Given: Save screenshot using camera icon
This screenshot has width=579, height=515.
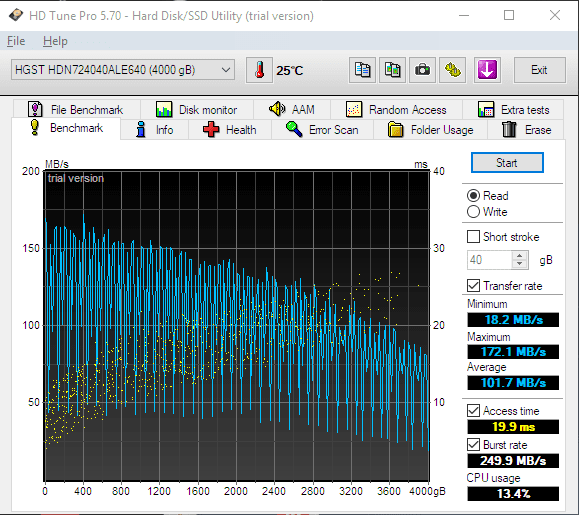Looking at the screenshot, I should 422,70.
